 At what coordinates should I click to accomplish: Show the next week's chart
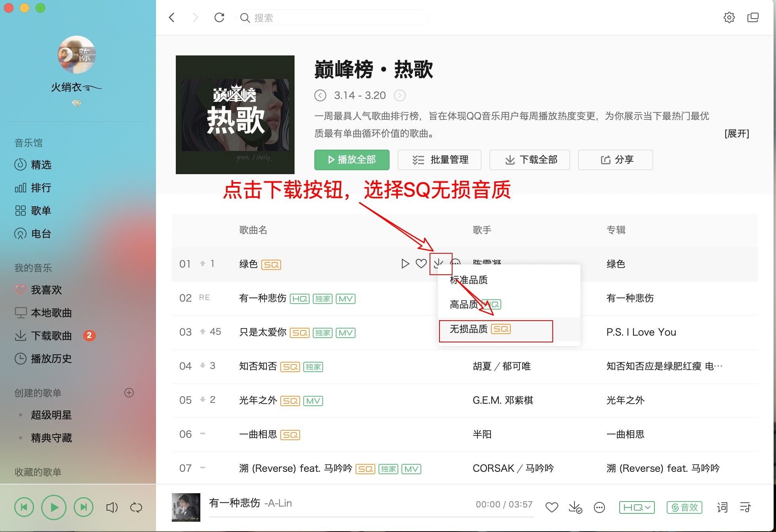[x=400, y=95]
